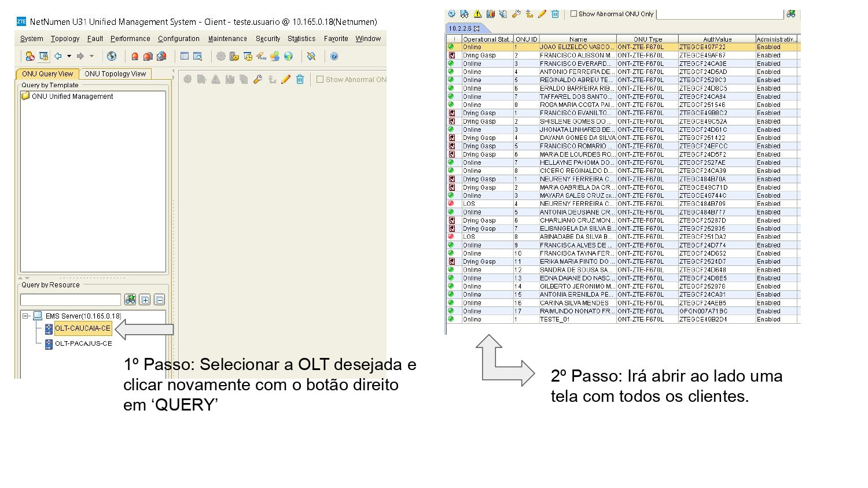This screenshot has width=868, height=488.
Task: Open the Window menu
Action: (x=368, y=39)
